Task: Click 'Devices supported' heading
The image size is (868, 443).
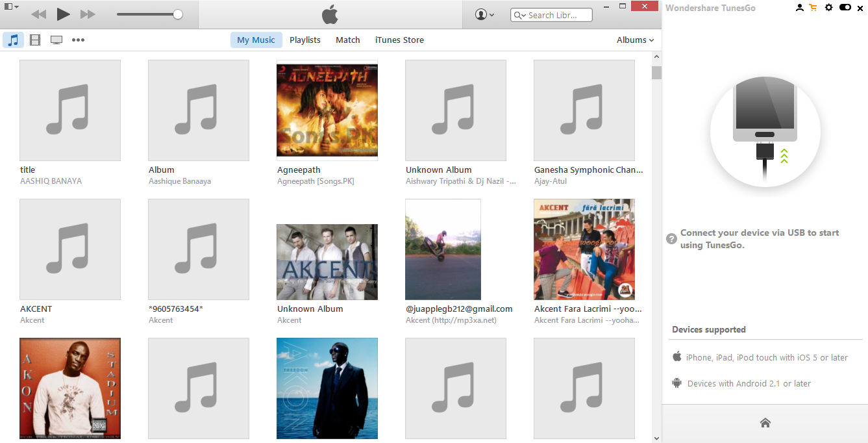Action: (709, 329)
